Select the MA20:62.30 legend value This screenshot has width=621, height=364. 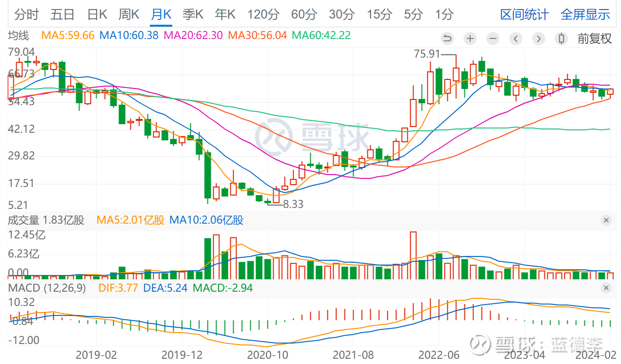pos(193,35)
